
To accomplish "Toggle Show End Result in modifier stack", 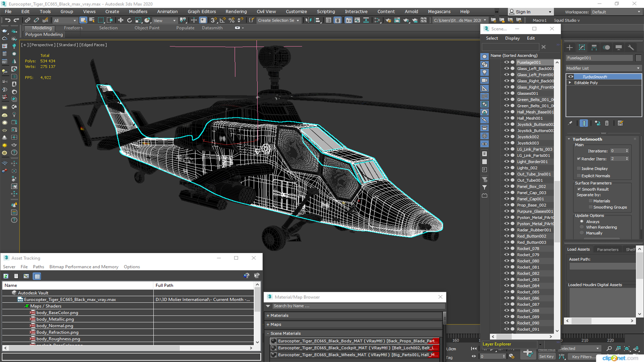I will [584, 123].
